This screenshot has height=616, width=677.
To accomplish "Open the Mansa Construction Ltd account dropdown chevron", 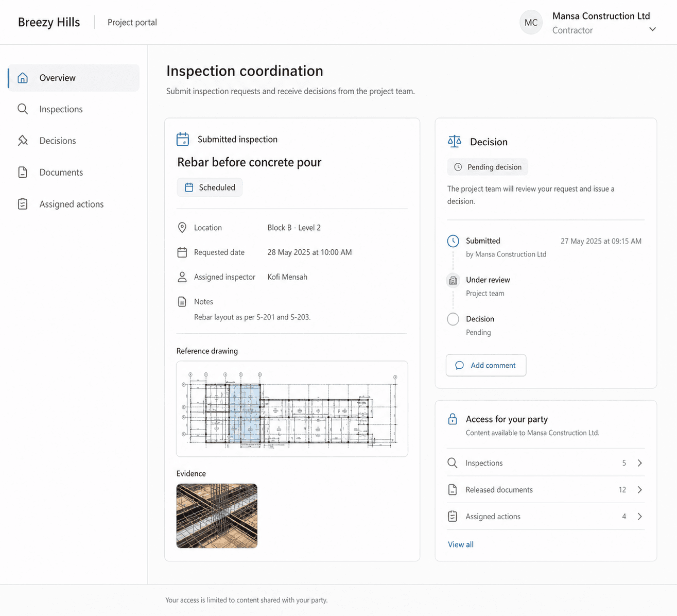I will coord(652,29).
